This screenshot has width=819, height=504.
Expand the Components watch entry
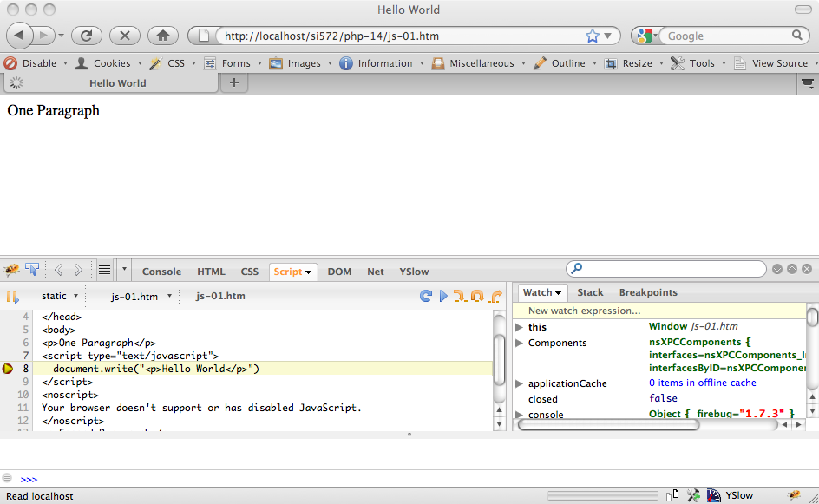[x=519, y=343]
